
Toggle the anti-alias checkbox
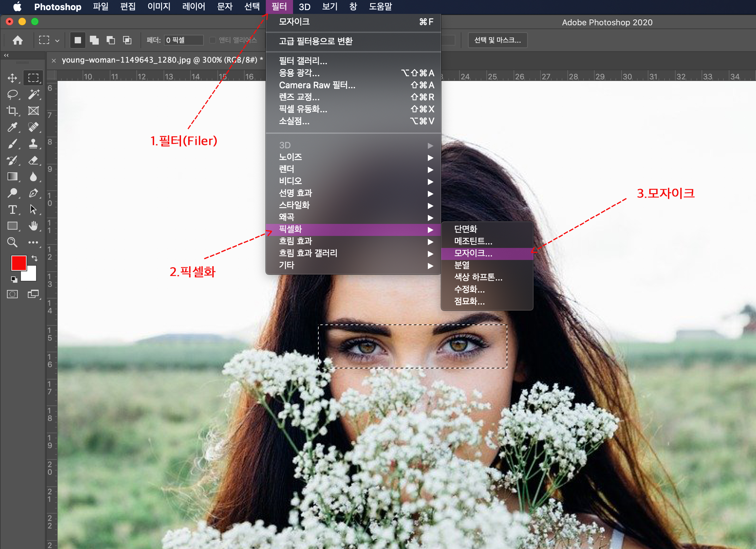click(212, 40)
